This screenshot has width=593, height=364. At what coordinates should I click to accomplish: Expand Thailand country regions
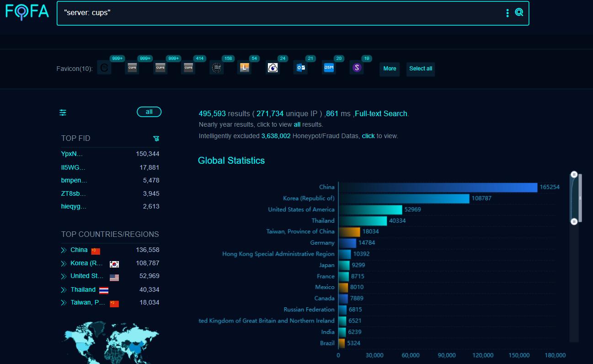point(64,289)
